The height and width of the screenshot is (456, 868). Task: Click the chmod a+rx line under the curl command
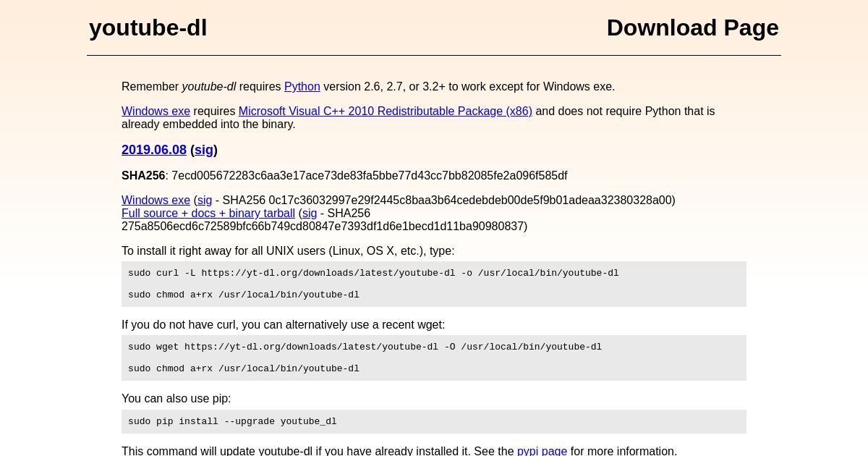pyautogui.click(x=244, y=295)
